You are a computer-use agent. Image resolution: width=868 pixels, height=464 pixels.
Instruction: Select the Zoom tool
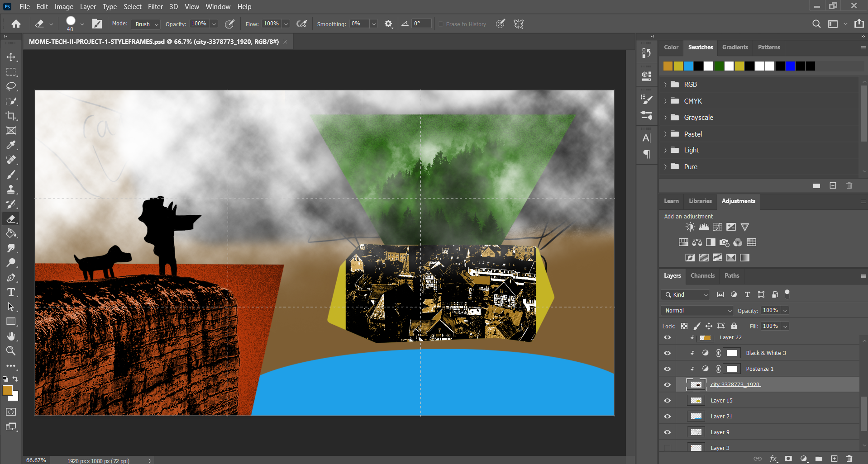coord(11,351)
